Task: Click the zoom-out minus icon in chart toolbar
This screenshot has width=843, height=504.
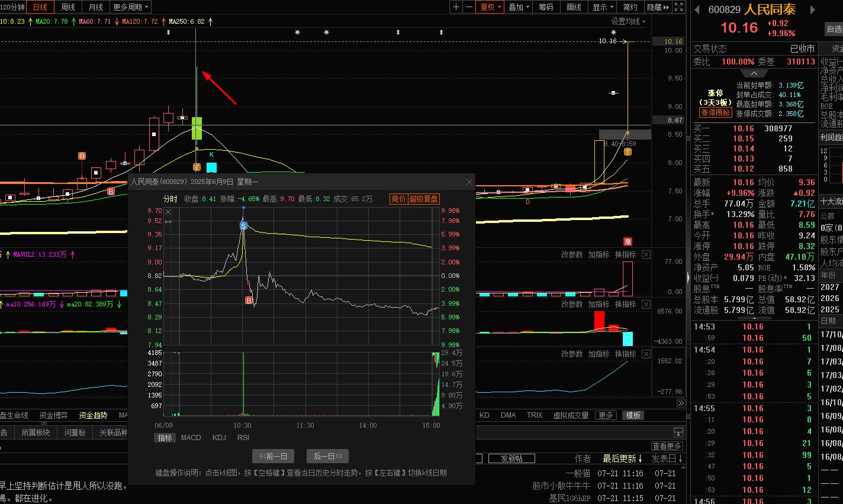Action: [x=469, y=7]
